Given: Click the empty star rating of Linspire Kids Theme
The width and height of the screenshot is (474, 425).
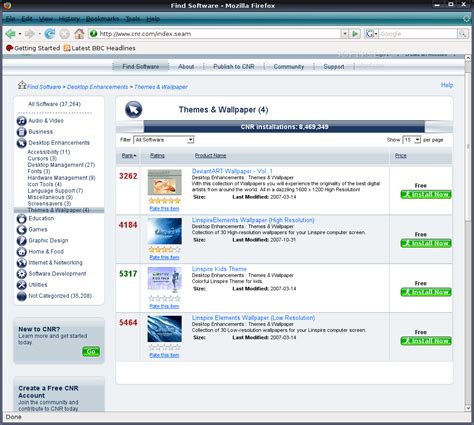Looking at the screenshot, I should [165, 298].
